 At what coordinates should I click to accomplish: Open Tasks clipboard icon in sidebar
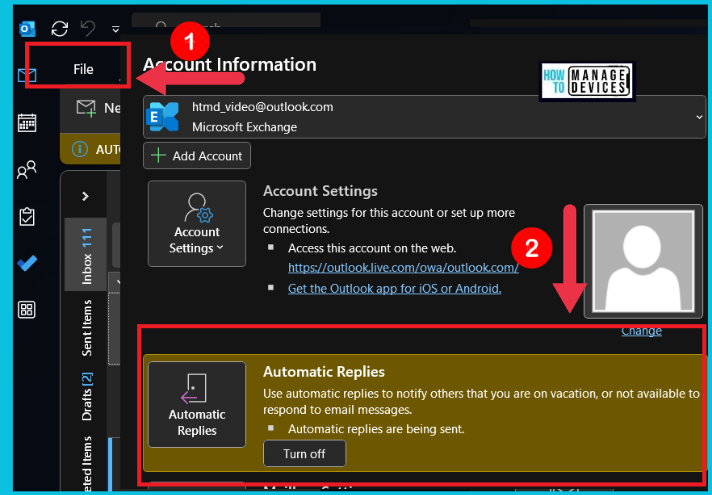27,216
